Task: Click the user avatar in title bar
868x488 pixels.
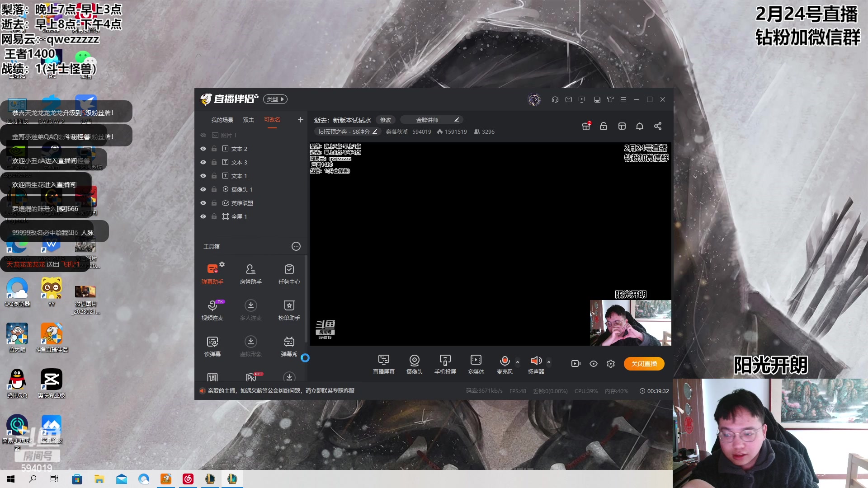Action: (534, 99)
